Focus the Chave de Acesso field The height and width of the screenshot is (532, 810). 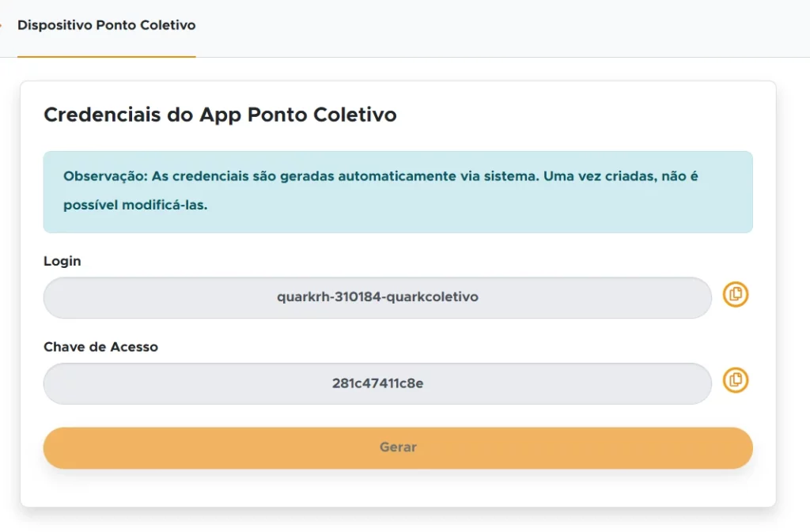377,384
